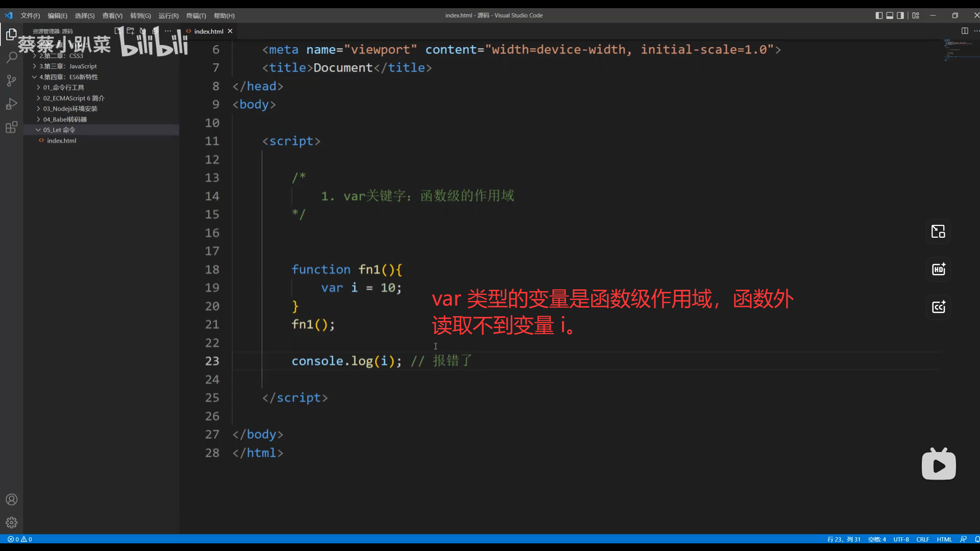Select index.html in the file tree
The height and width of the screenshot is (551, 980).
[61, 141]
